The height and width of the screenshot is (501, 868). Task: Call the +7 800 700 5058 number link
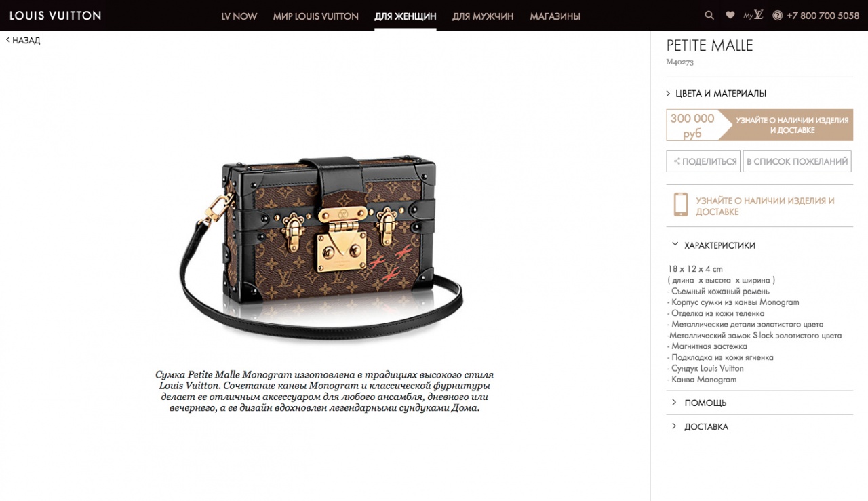(823, 16)
